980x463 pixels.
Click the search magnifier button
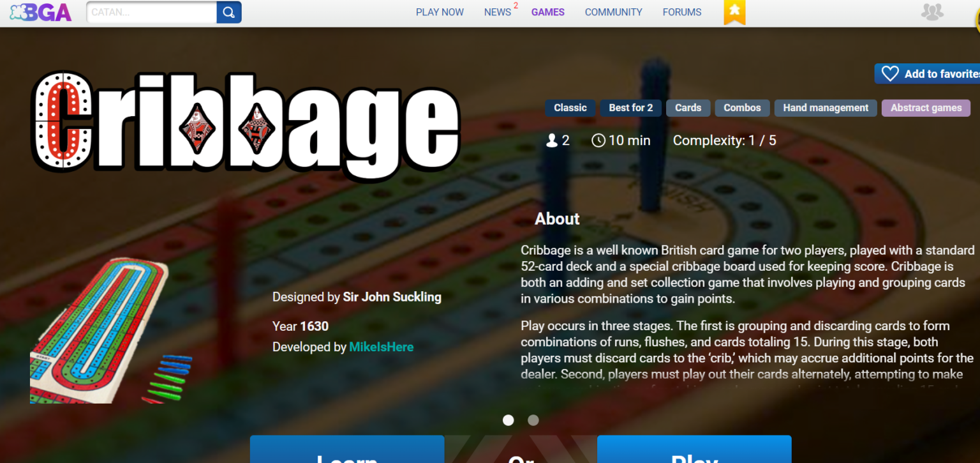(229, 12)
